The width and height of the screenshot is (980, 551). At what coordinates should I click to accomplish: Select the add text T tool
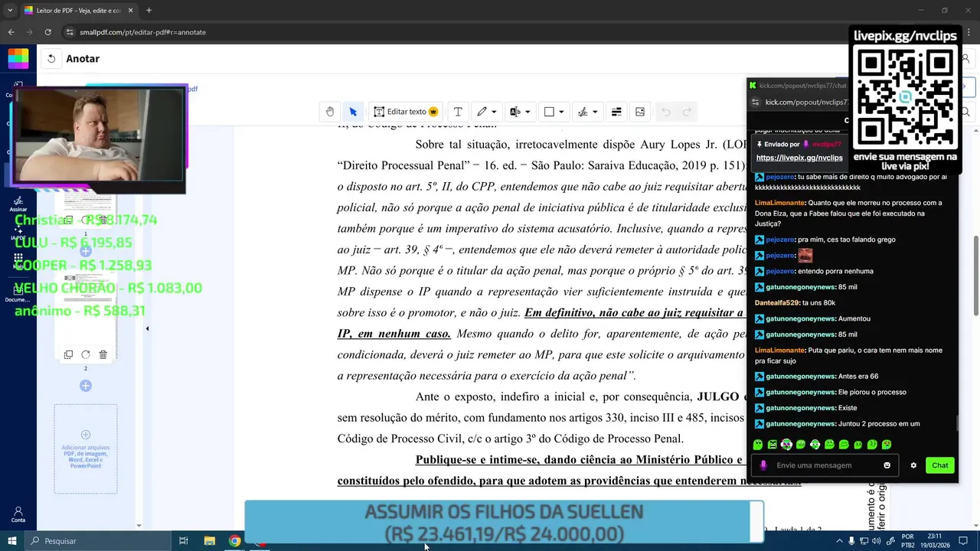tap(458, 112)
